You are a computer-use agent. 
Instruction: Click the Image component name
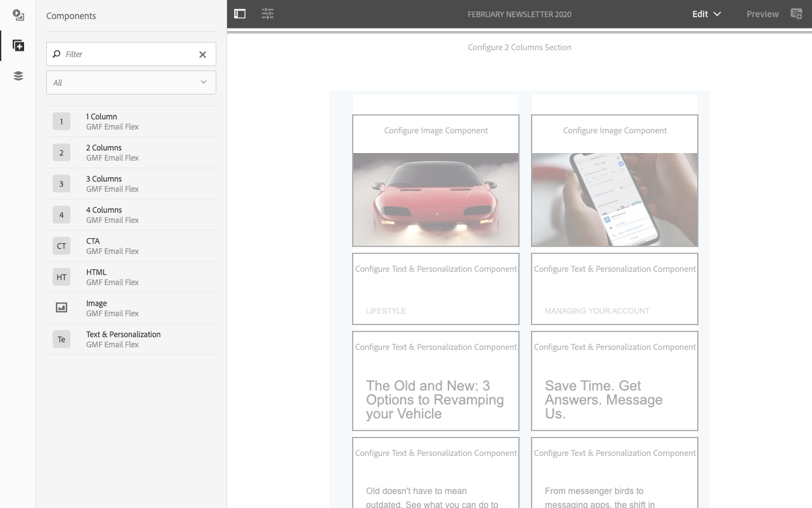click(96, 303)
